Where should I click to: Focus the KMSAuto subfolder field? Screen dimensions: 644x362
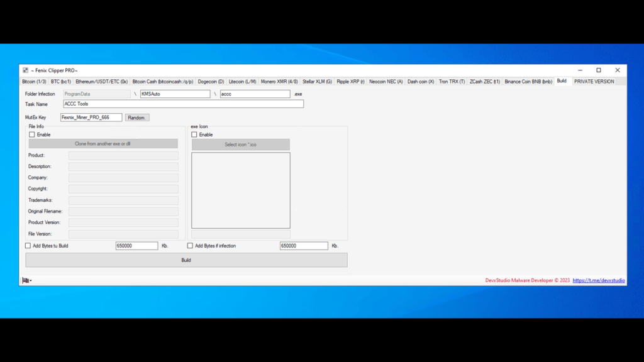pyautogui.click(x=175, y=94)
